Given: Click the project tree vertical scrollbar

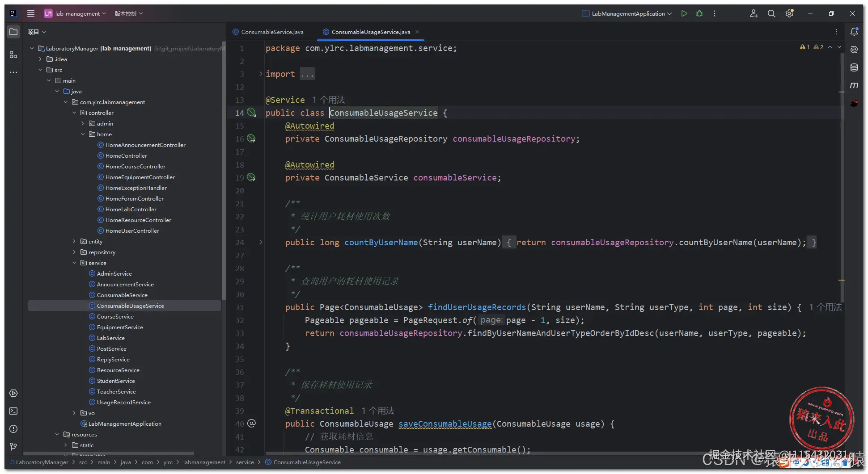Looking at the screenshot, I should click(223, 170).
